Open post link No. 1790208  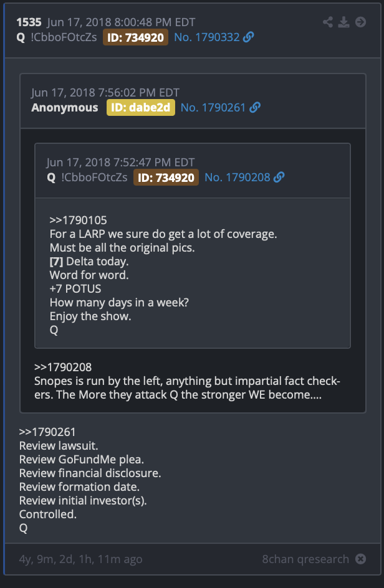click(238, 178)
